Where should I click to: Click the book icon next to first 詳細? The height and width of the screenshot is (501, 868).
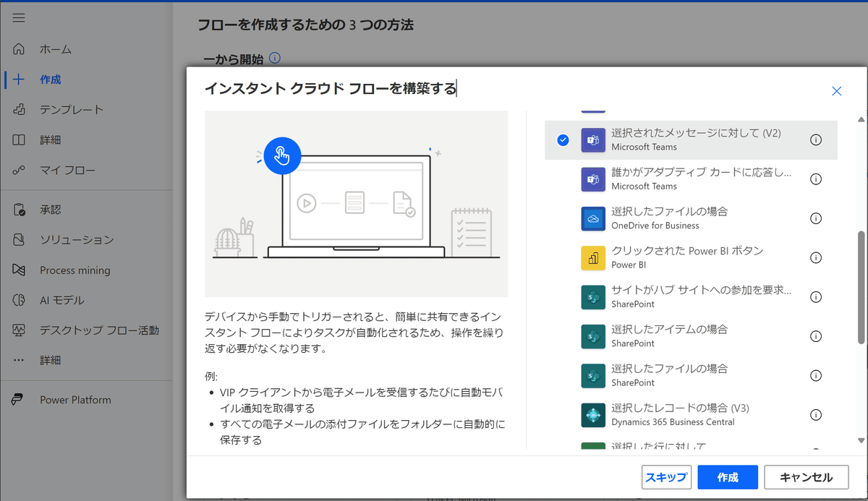click(x=19, y=140)
